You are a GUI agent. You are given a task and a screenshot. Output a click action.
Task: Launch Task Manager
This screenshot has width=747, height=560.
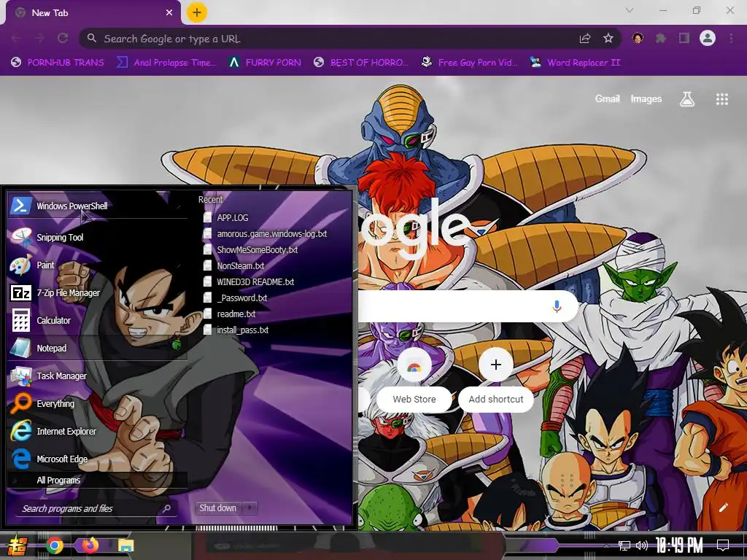pos(97,376)
